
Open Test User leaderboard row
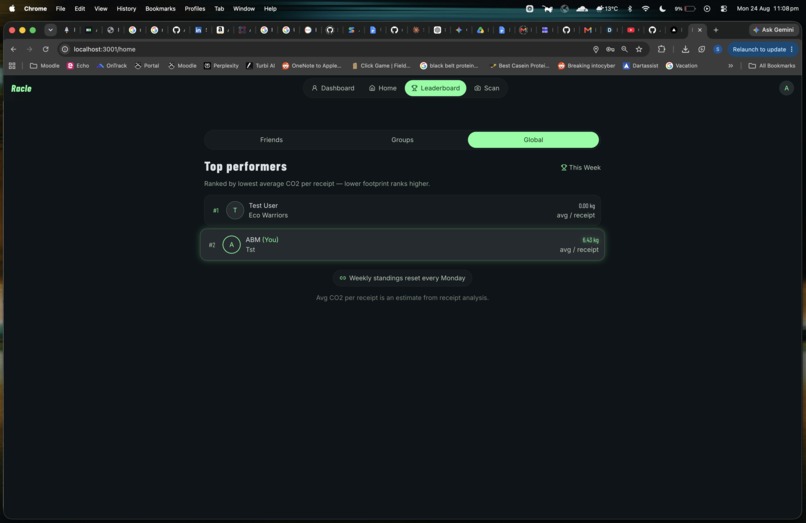tap(402, 210)
